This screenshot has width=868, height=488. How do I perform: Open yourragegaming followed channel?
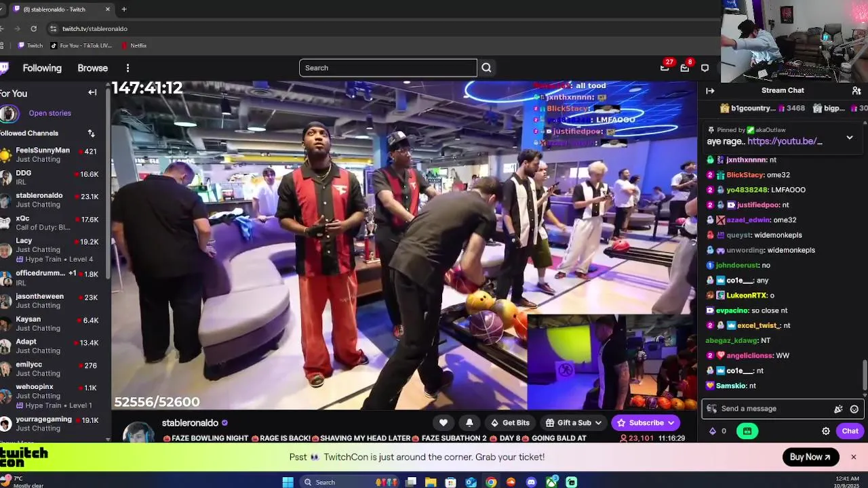(53, 424)
